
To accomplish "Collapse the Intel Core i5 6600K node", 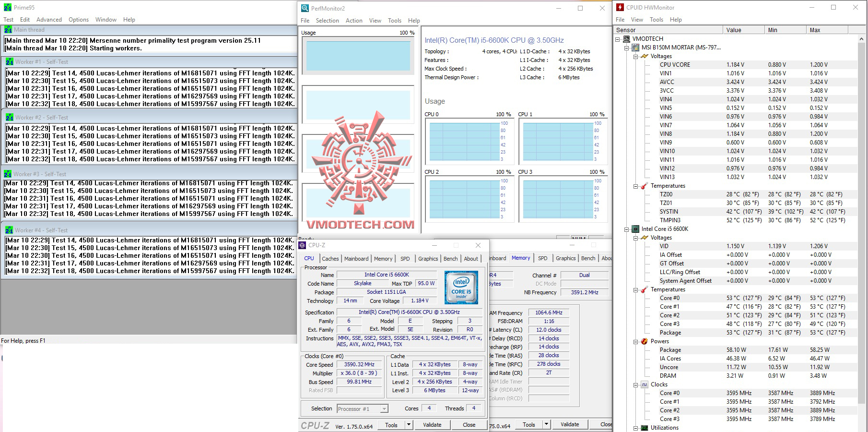I will tap(626, 229).
